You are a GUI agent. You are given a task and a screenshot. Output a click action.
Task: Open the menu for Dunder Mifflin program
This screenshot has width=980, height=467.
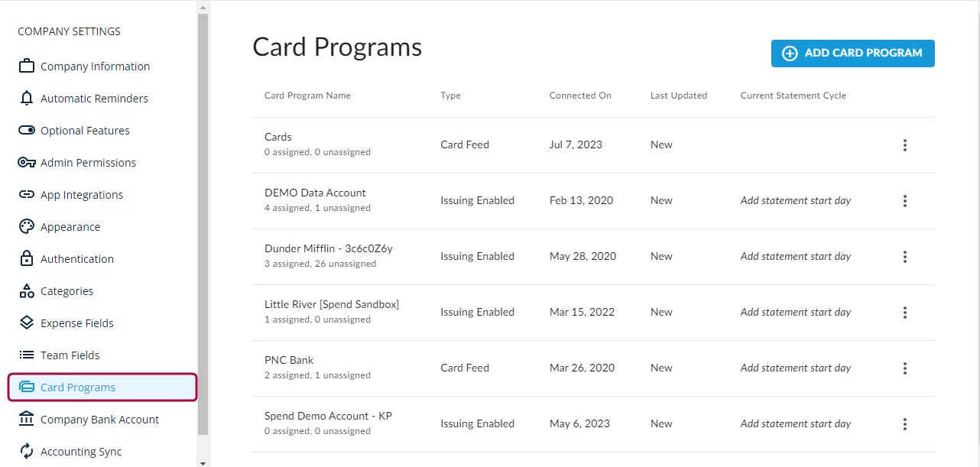coord(905,256)
